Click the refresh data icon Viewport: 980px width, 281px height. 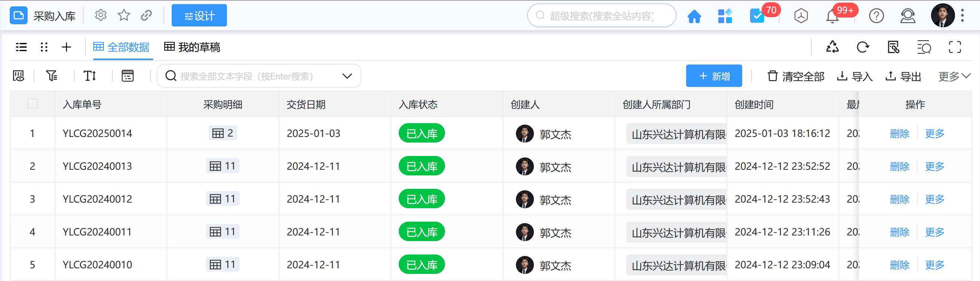point(862,47)
